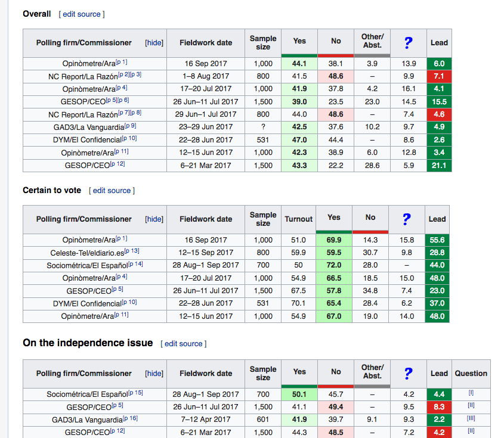Click the green bar under Yes in Overall table
Viewport: 504px width, 438px height.
pyautogui.click(x=299, y=55)
